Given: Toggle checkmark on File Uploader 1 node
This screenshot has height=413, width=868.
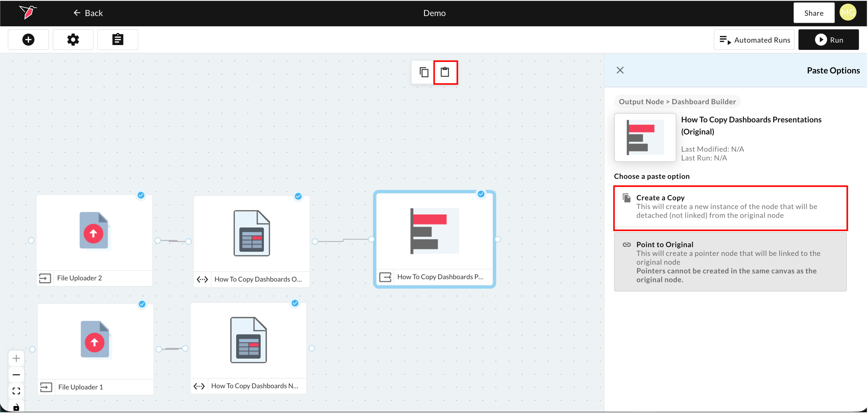Looking at the screenshot, I should 142,304.
